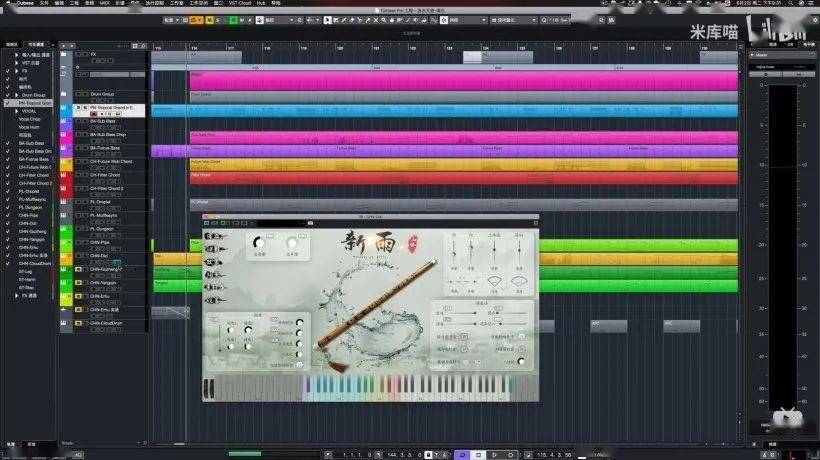820x460 pixels.
Task: Open the 窗口 menu
Action: pyautogui.click(x=219, y=3)
